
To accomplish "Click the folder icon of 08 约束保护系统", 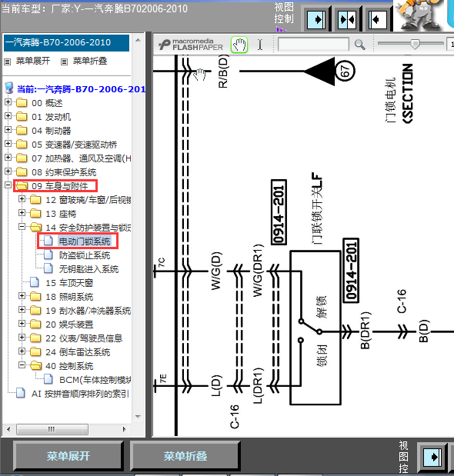I will tap(22, 171).
